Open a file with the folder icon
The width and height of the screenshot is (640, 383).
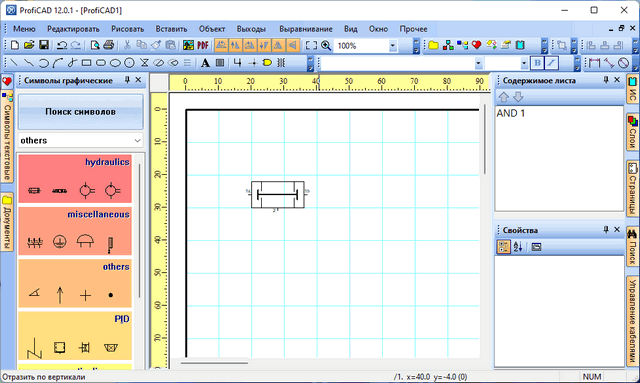tap(29, 45)
